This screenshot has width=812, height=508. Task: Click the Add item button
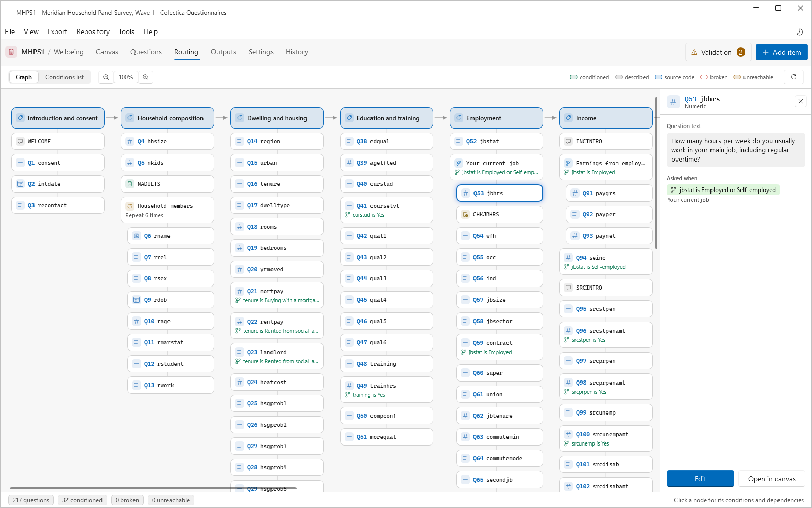[782, 52]
